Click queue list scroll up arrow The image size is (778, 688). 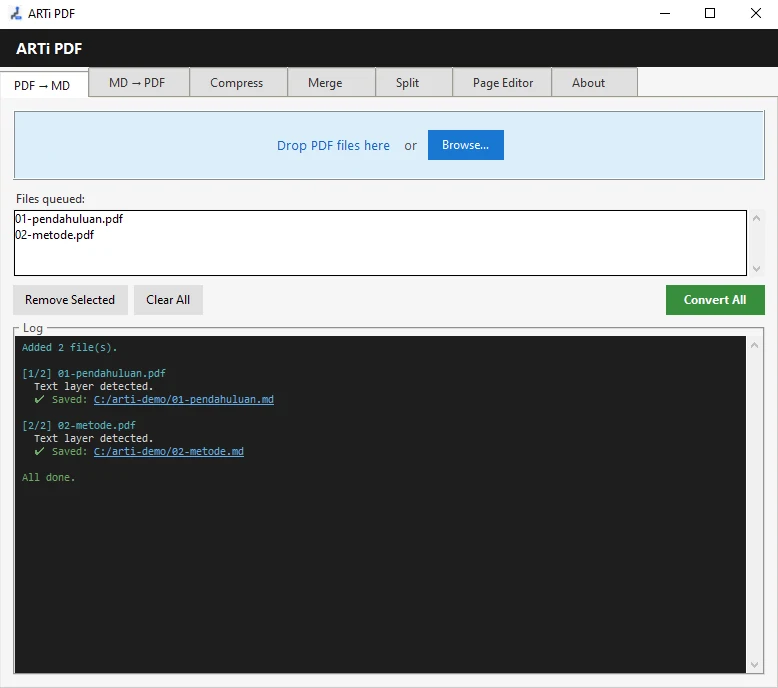click(756, 218)
